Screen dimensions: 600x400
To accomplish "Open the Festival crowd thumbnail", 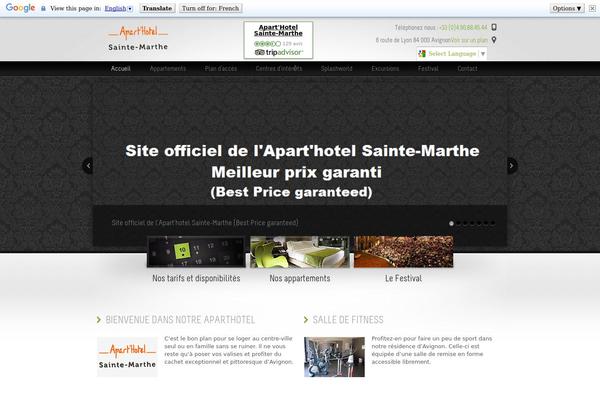I will [x=404, y=251].
